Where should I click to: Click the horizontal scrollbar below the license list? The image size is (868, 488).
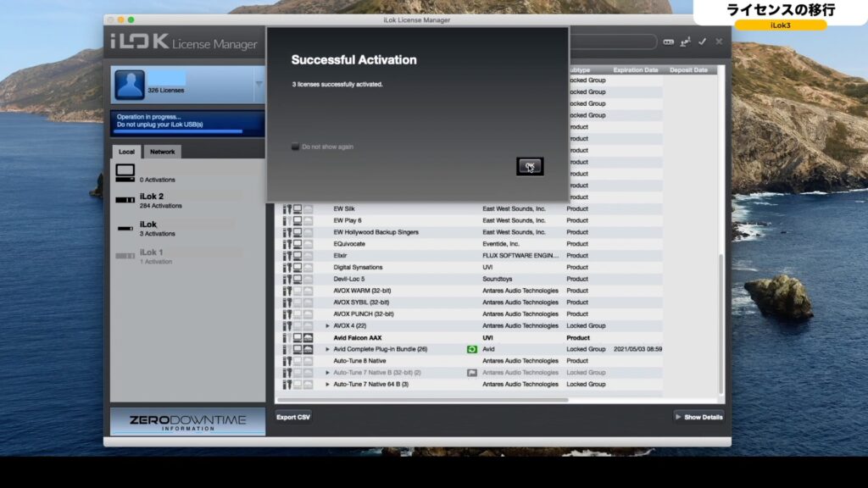pyautogui.click(x=422, y=400)
